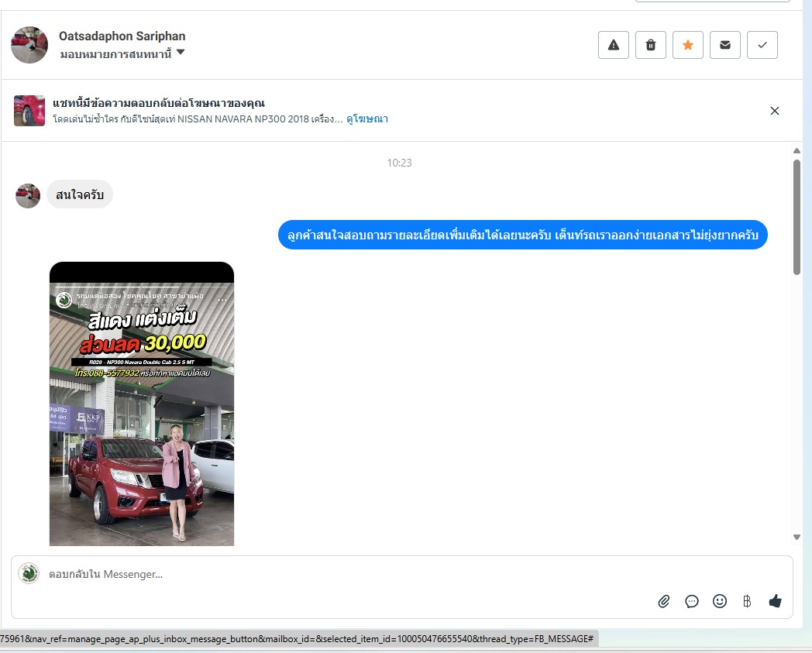Click the sender avatar beside สนใจครับ
Screen dimensions: 812x653
28,196
